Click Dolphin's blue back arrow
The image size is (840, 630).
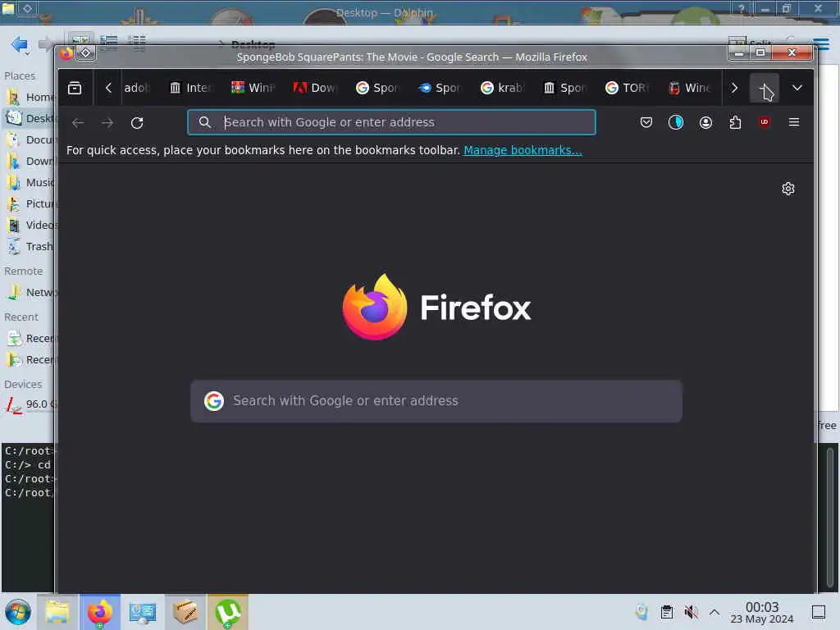20,44
